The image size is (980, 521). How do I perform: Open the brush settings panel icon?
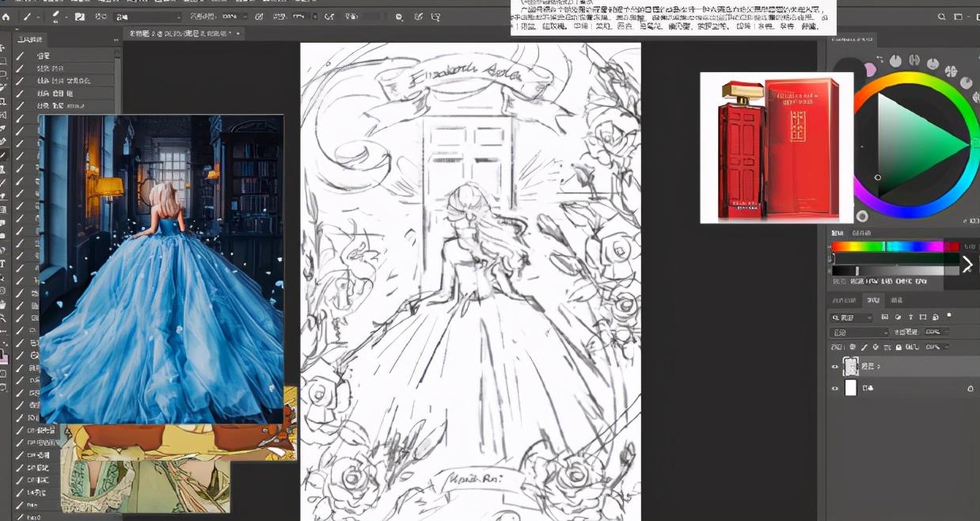point(79,17)
